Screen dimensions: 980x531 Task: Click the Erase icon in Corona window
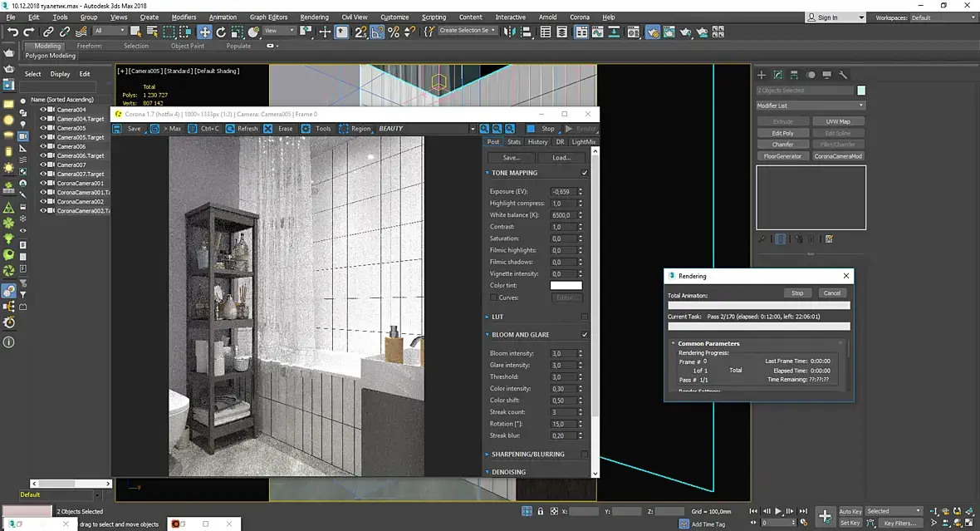pos(268,129)
